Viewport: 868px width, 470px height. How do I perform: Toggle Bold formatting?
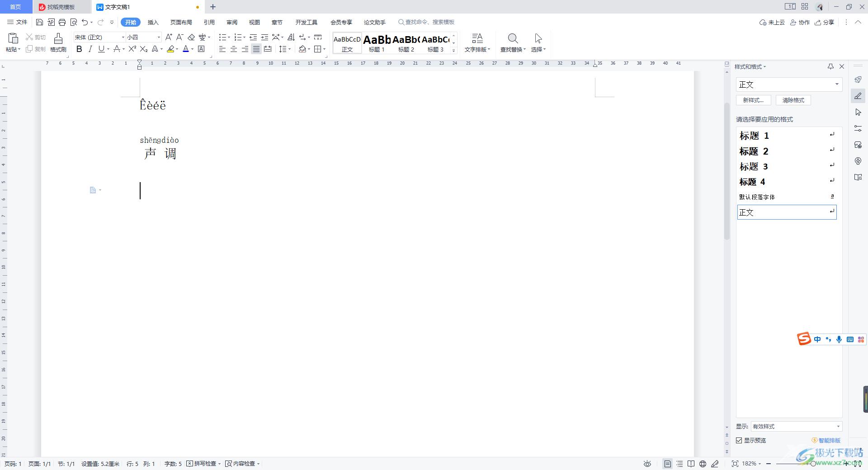(x=79, y=49)
